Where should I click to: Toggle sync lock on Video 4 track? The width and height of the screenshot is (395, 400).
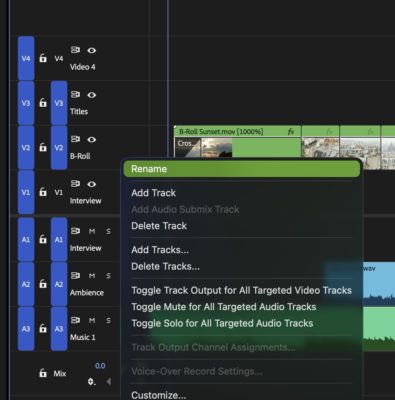[x=75, y=50]
